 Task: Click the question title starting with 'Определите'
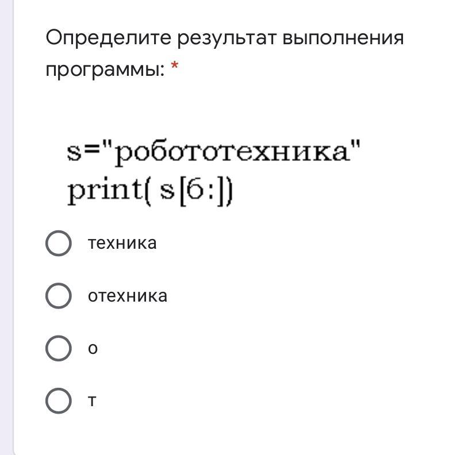[x=224, y=38]
